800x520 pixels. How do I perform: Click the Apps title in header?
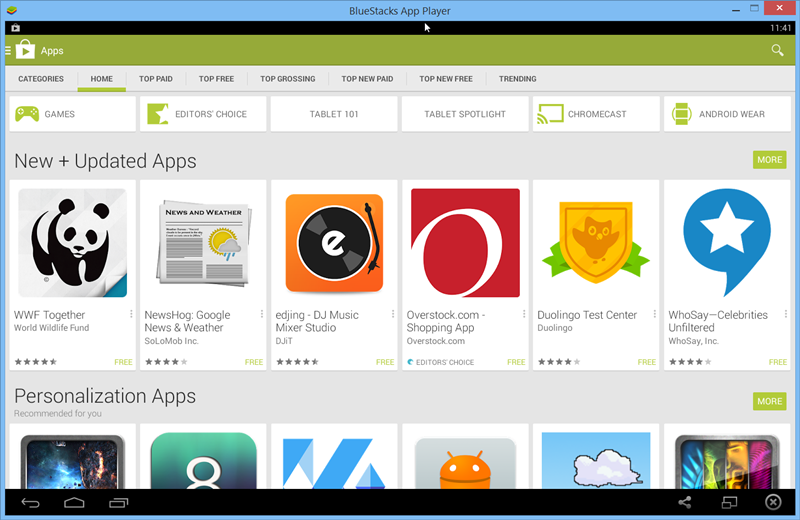(x=52, y=51)
